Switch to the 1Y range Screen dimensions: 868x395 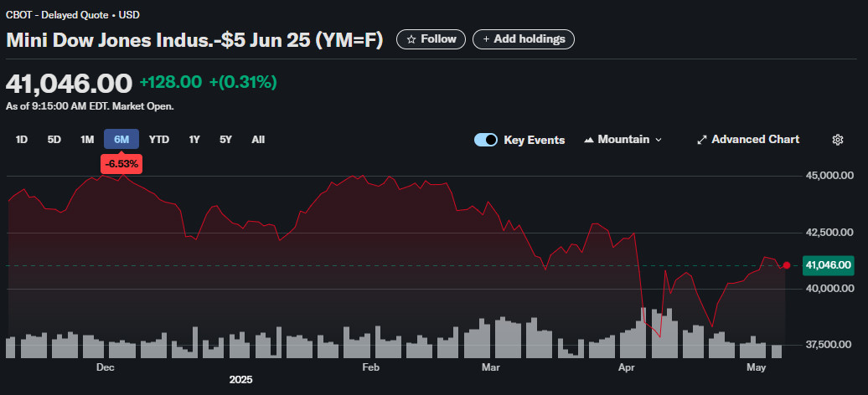194,140
